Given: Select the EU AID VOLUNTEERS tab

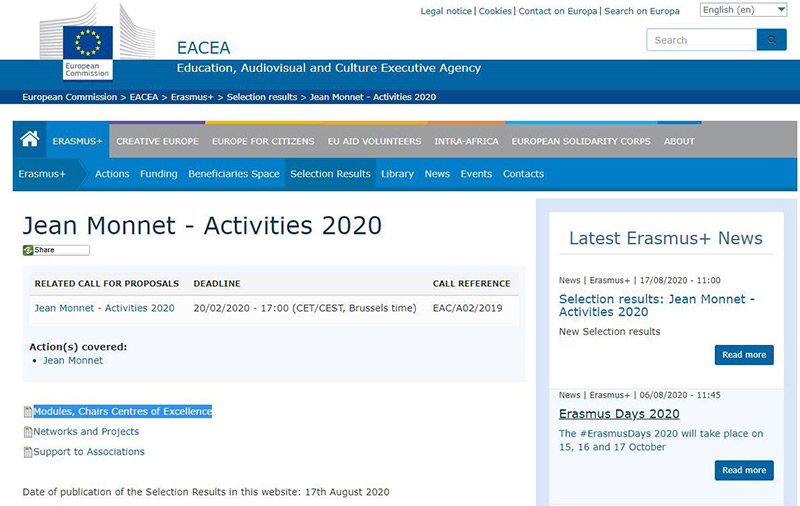Looking at the screenshot, I should pyautogui.click(x=374, y=141).
